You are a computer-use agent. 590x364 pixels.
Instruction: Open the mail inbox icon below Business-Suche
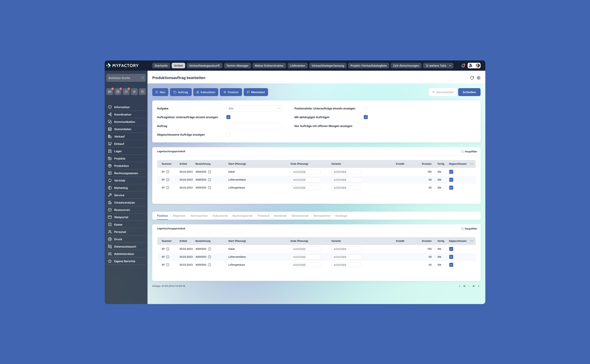coord(110,92)
